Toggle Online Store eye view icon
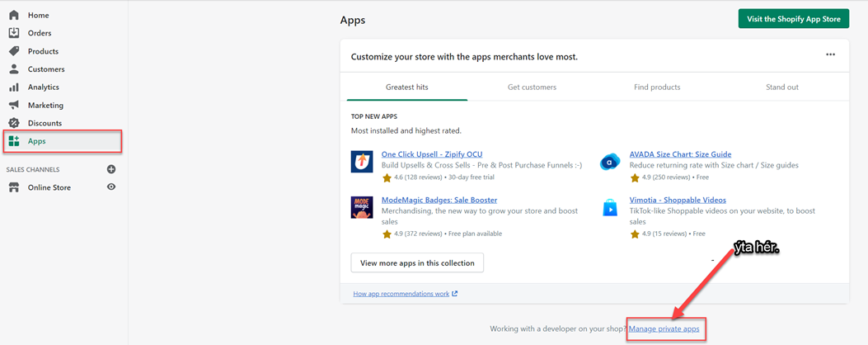The height and width of the screenshot is (345, 868). pos(111,187)
